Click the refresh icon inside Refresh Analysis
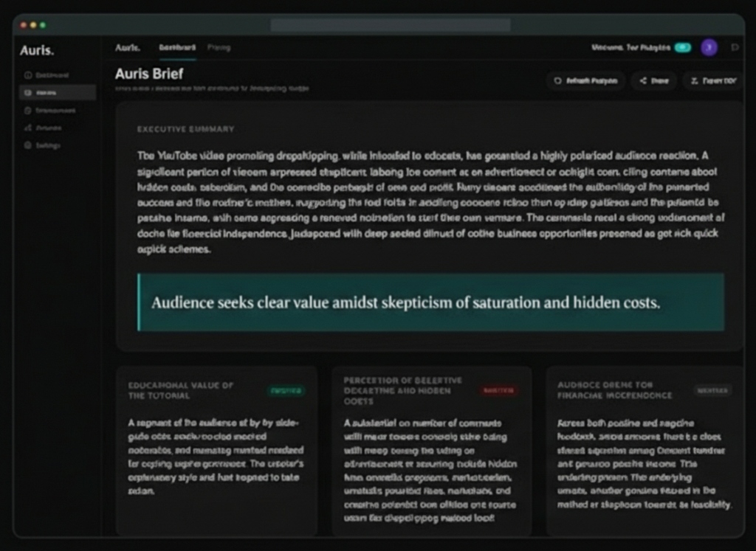This screenshot has width=756, height=551. tap(558, 80)
